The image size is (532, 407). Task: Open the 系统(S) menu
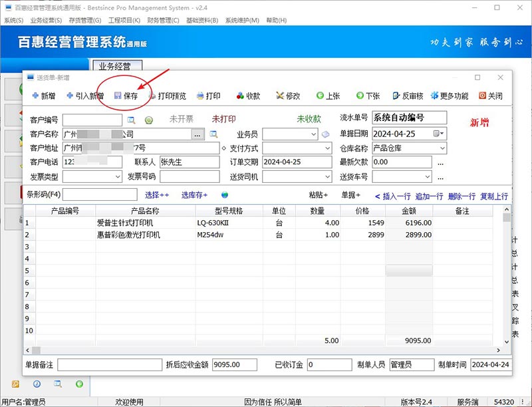(13, 21)
